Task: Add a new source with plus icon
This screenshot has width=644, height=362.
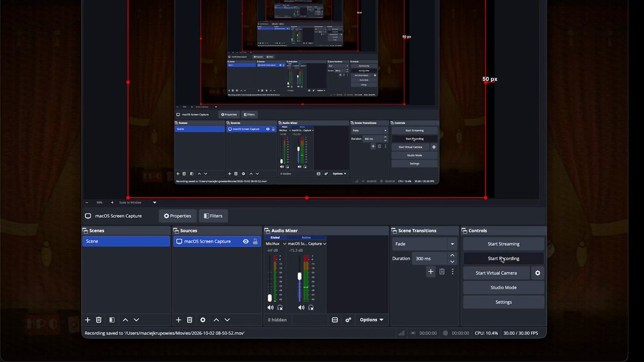Action: click(178, 320)
